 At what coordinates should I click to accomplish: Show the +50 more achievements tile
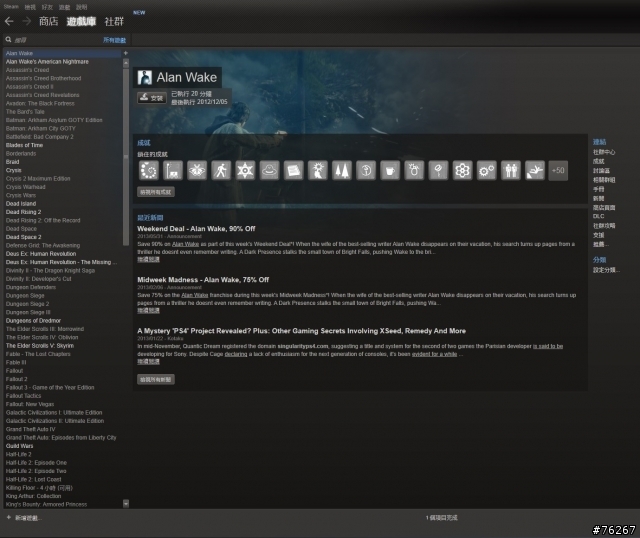(558, 170)
